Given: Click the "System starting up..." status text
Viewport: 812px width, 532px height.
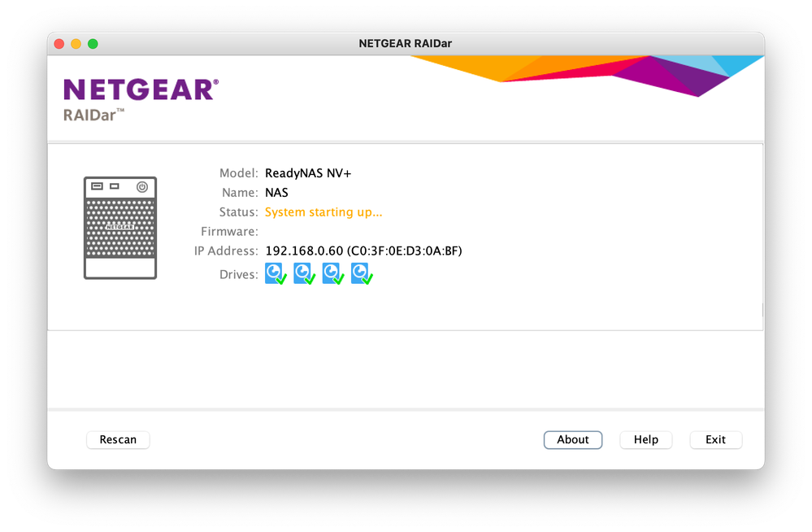Looking at the screenshot, I should [x=323, y=212].
